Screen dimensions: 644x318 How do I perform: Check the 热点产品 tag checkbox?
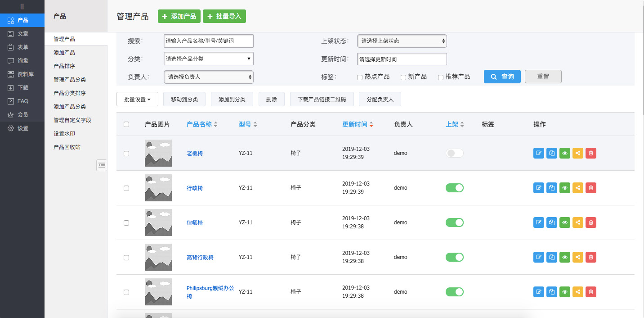pos(360,77)
